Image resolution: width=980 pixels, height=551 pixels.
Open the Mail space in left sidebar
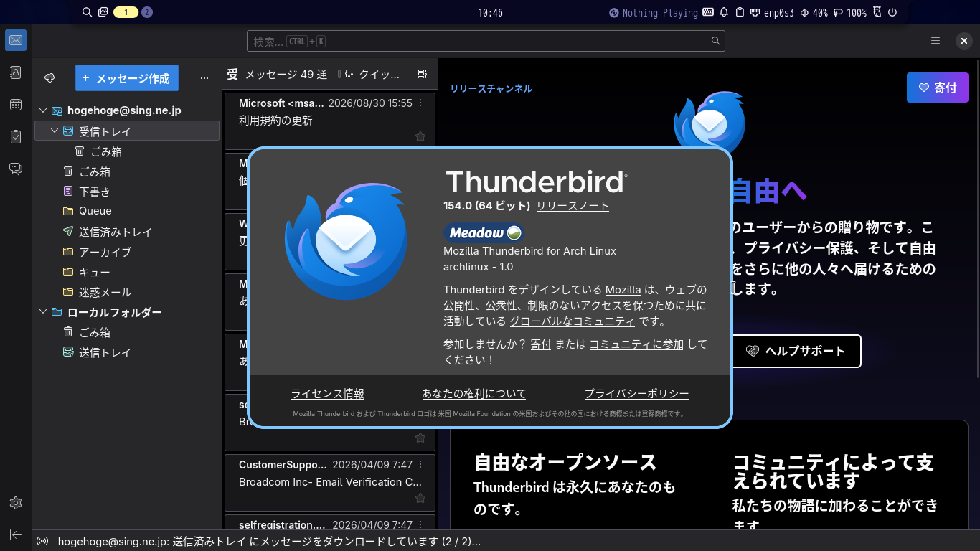tap(16, 40)
